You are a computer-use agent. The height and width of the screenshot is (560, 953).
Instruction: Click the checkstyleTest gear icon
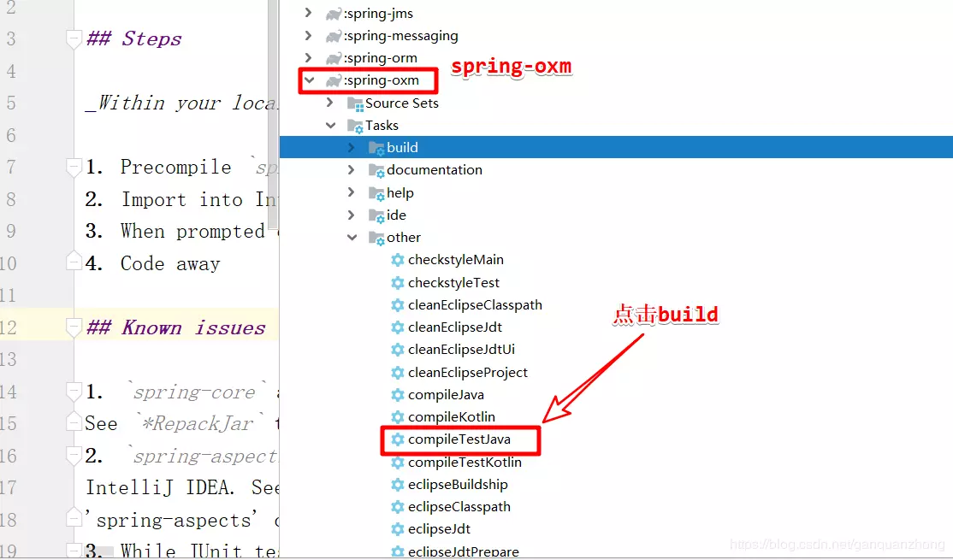pos(398,282)
